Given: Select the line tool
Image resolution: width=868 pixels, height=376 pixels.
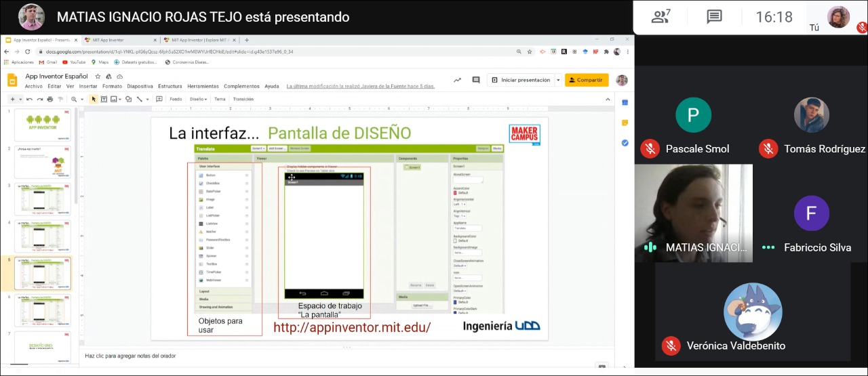Looking at the screenshot, I should coord(139,99).
